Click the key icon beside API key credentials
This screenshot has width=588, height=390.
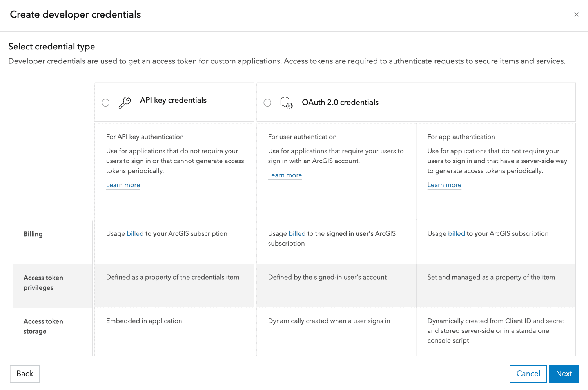tap(125, 102)
